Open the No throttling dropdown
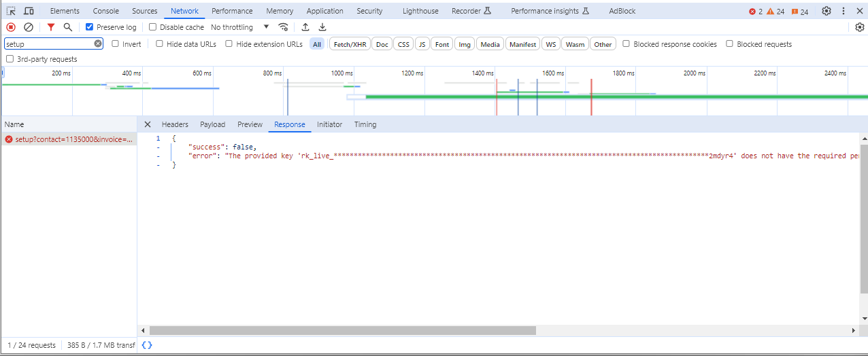868x356 pixels. (239, 27)
